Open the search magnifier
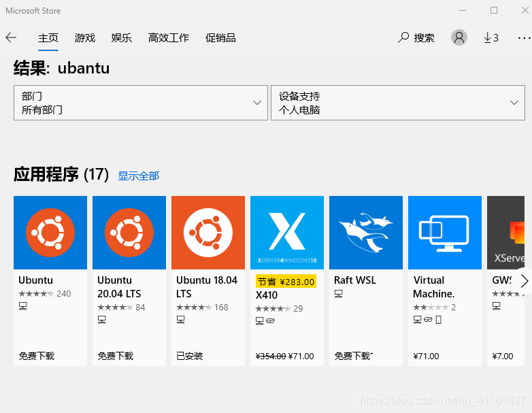This screenshot has height=413, width=532. coord(403,37)
